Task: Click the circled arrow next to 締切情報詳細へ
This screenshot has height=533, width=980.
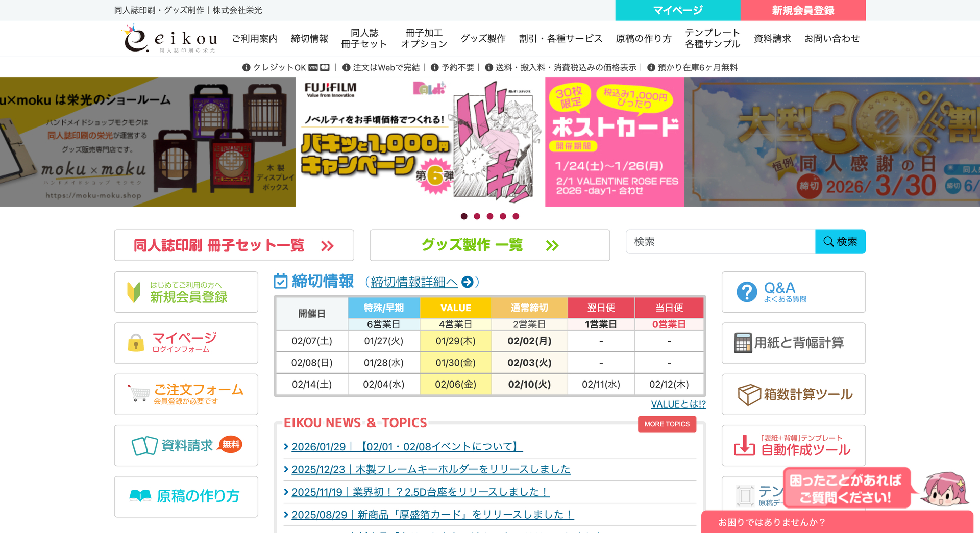Action: coord(467,282)
